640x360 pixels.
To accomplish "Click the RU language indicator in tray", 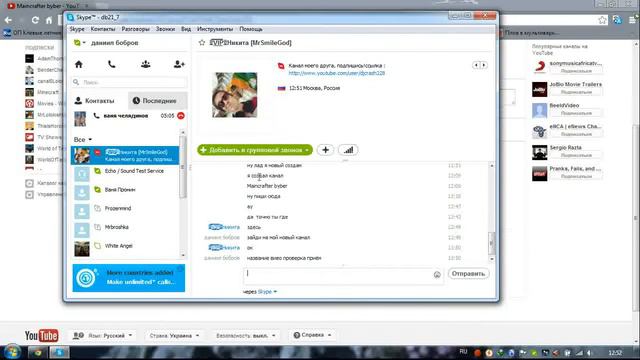I will pyautogui.click(x=463, y=352).
